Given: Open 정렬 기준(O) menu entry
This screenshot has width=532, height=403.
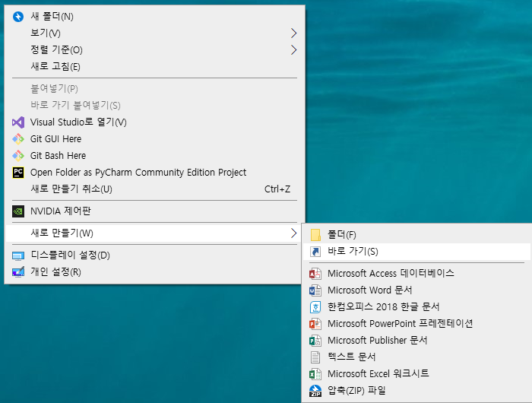Looking at the screenshot, I should point(155,50).
